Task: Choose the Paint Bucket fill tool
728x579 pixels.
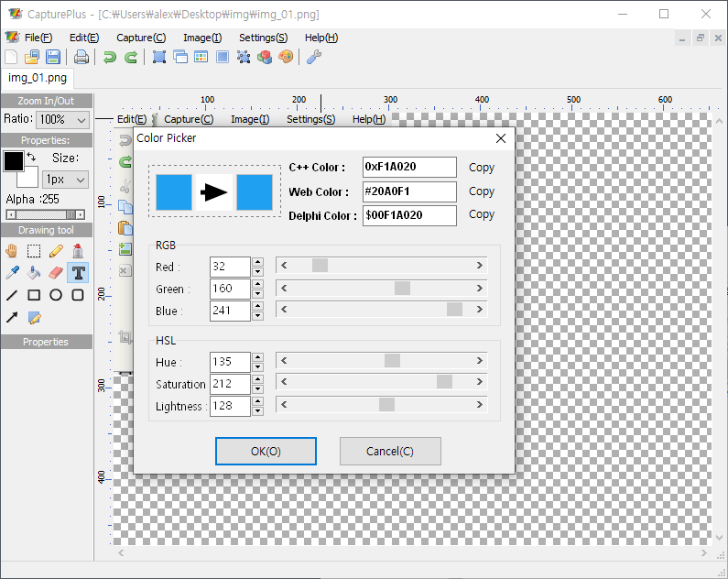Action: click(x=34, y=272)
